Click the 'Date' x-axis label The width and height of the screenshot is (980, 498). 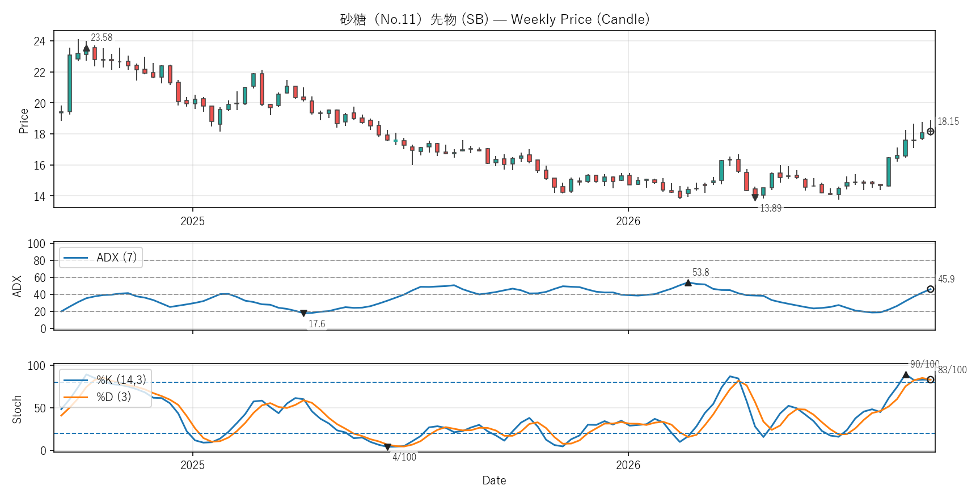pos(494,480)
